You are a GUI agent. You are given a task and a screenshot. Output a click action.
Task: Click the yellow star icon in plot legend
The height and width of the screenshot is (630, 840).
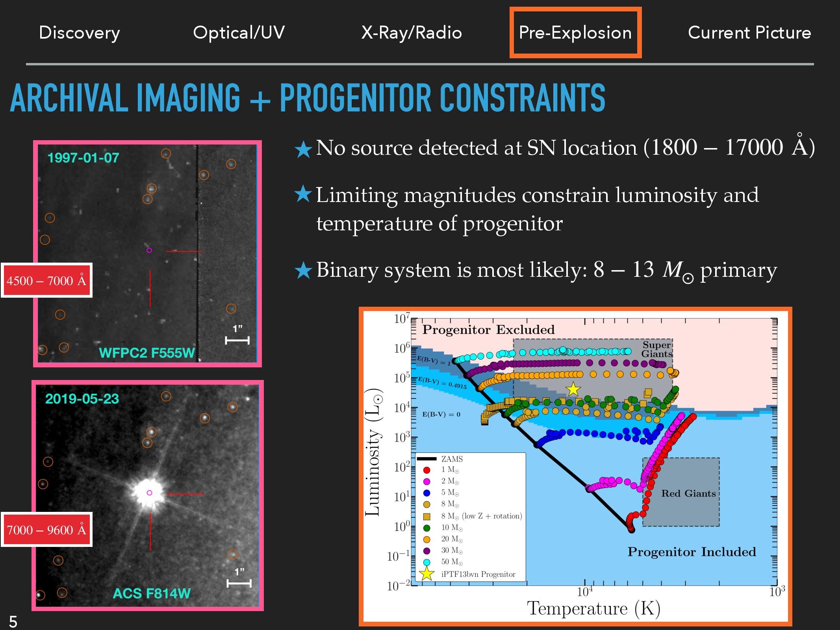pyautogui.click(x=426, y=574)
